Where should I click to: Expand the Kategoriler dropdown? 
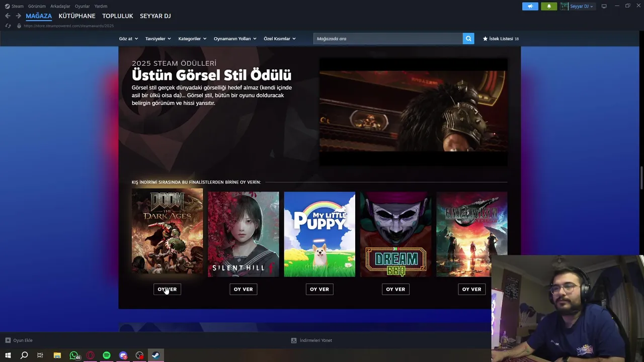(193, 39)
